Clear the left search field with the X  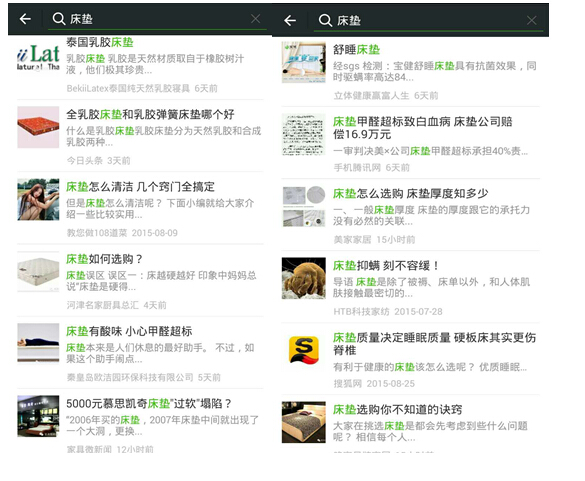pos(256,18)
